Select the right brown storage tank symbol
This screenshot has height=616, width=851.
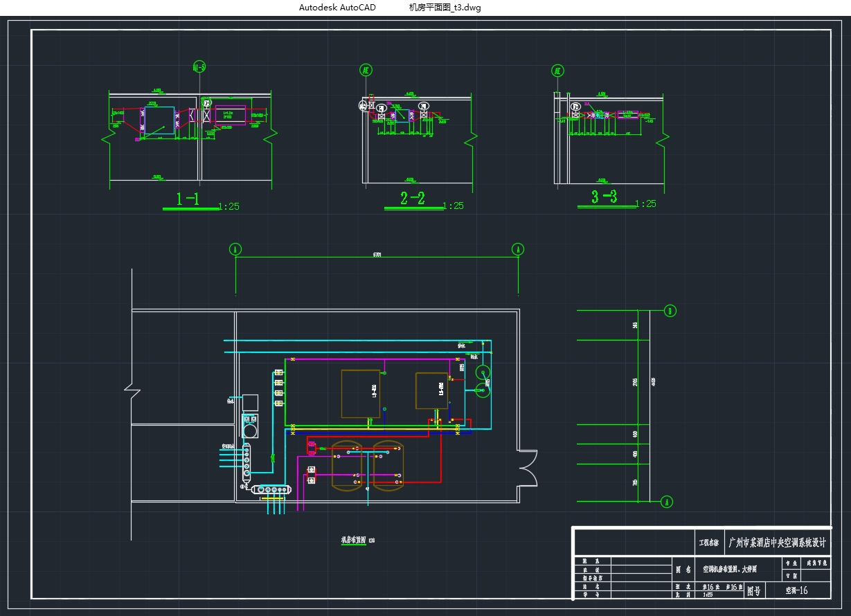[x=387, y=465]
